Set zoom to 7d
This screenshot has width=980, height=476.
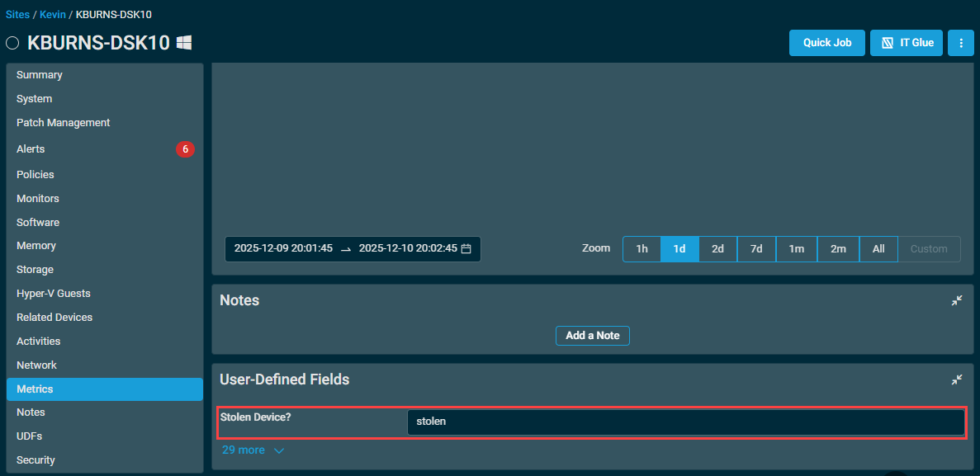click(x=756, y=249)
